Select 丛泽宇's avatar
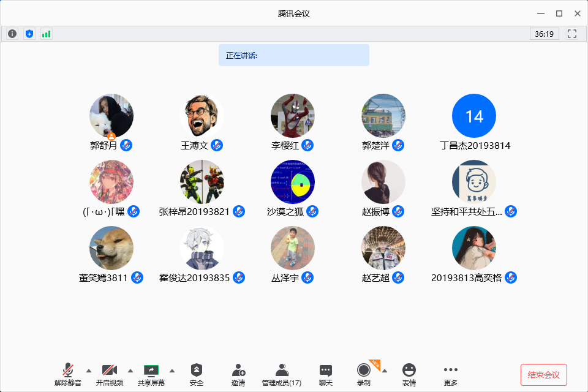Viewport: 588px width, 392px height. [x=293, y=248]
